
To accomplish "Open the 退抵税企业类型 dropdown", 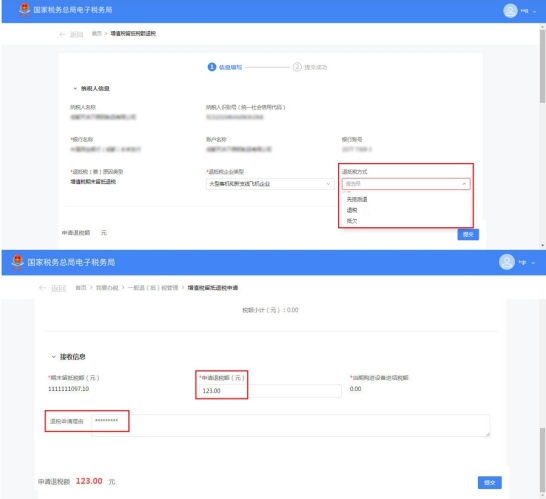I will [270, 184].
